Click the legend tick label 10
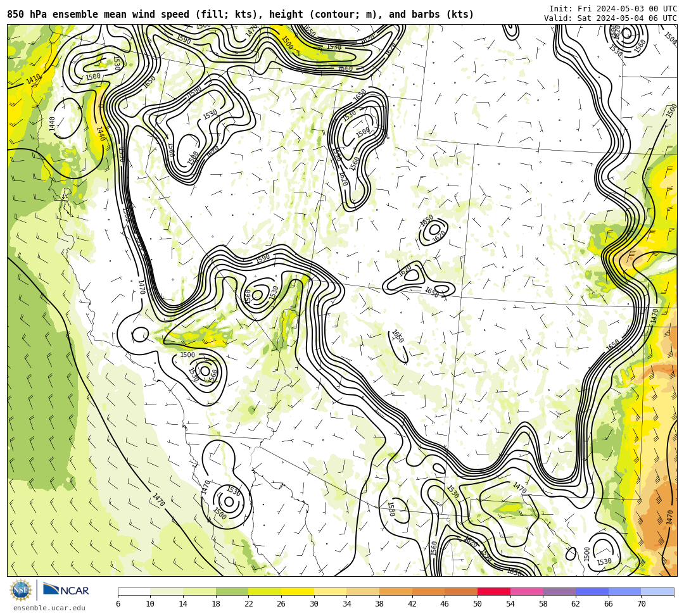 click(150, 604)
